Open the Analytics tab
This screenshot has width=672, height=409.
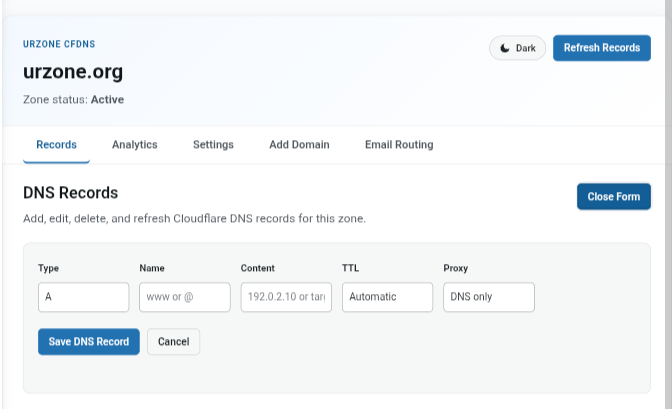click(135, 145)
